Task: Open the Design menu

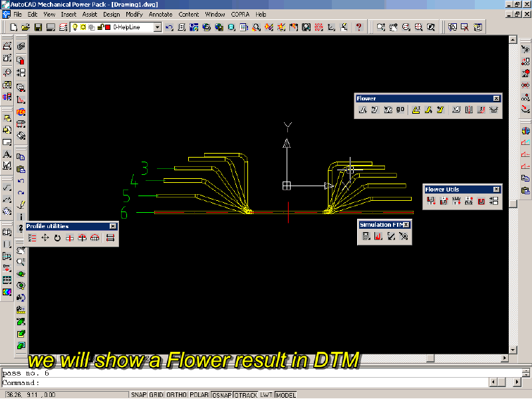Action: click(x=112, y=14)
